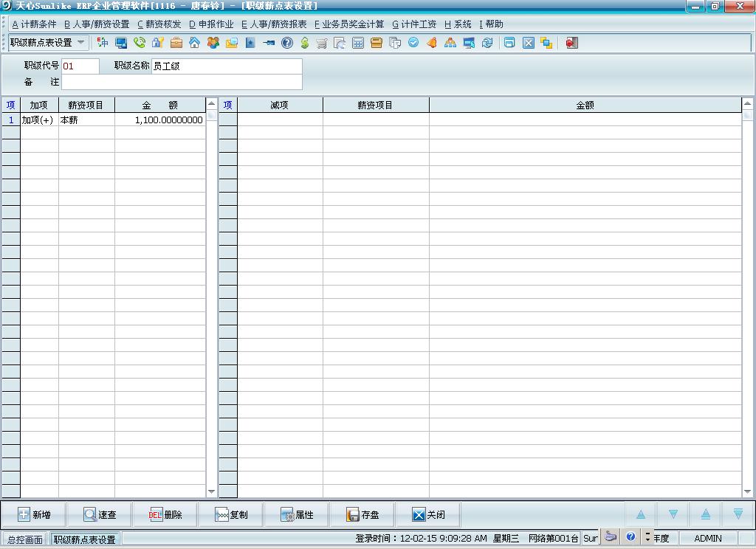
Task: Click the 职级名称 input field
Action: tap(227, 66)
